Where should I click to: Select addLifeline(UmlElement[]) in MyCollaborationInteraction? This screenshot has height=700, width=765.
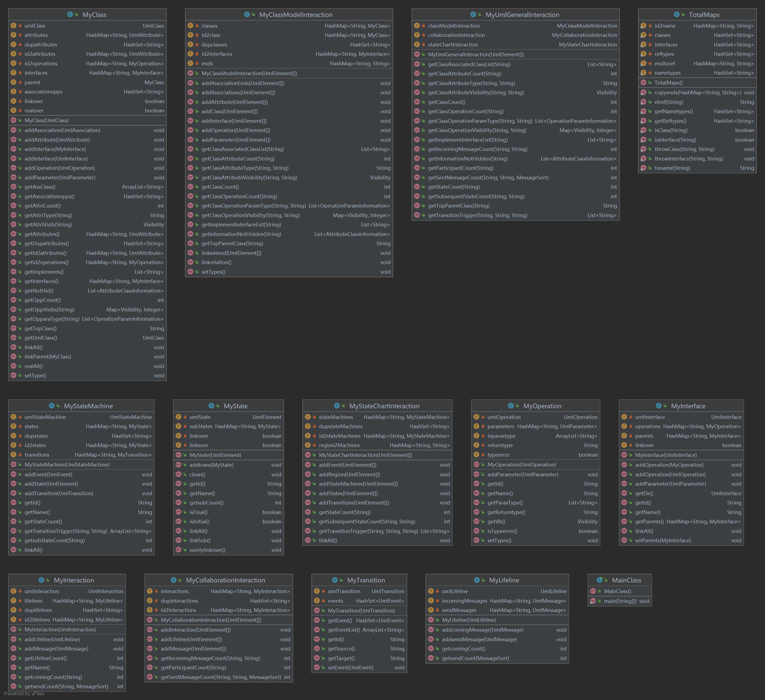[219, 639]
